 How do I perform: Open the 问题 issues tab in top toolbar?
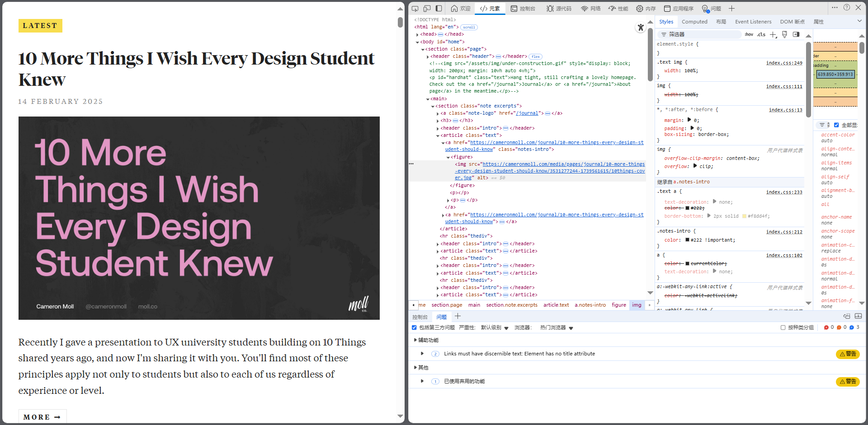(711, 9)
